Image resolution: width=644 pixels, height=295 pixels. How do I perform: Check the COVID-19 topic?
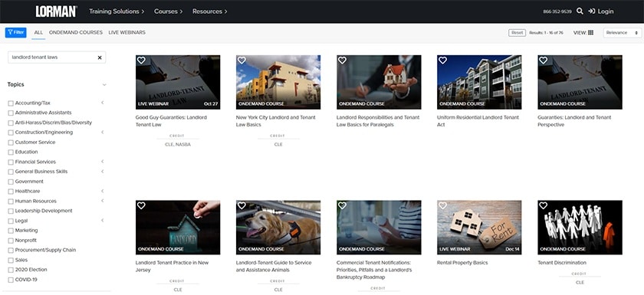coord(11,280)
